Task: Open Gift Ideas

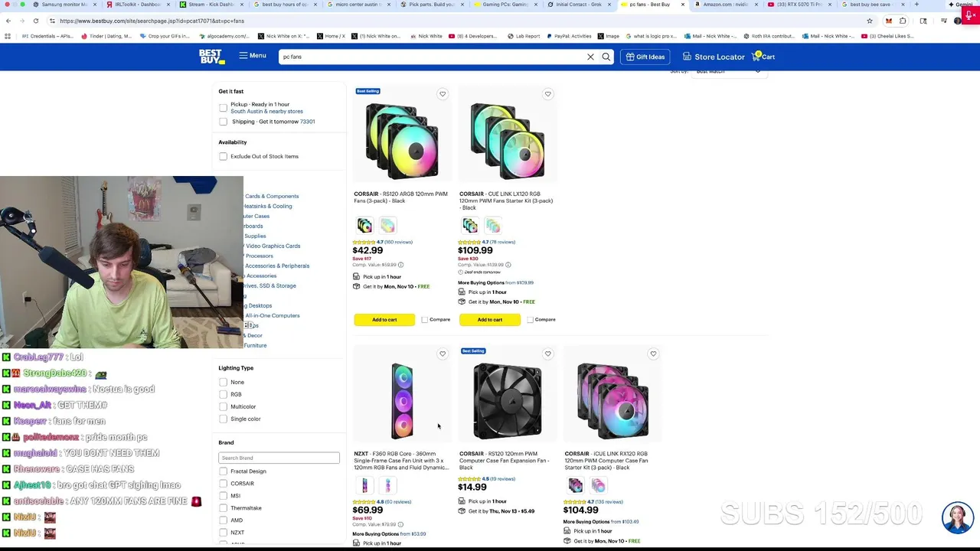Action: [645, 57]
